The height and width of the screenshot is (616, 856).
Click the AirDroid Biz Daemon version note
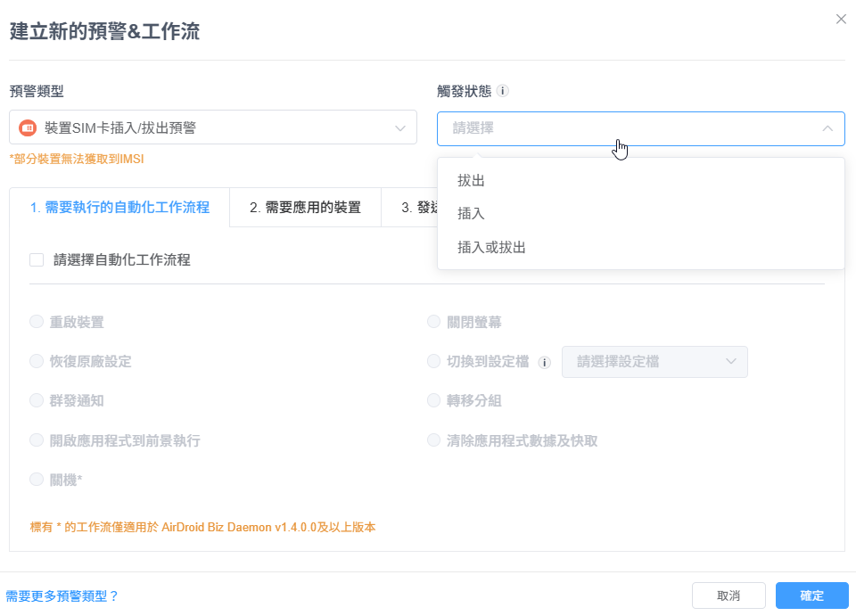(202, 527)
